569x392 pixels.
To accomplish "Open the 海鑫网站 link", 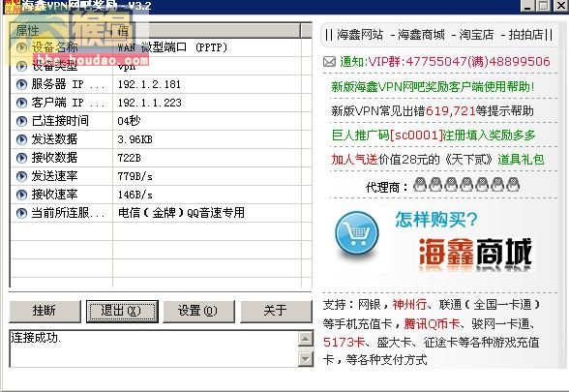I will (x=360, y=35).
